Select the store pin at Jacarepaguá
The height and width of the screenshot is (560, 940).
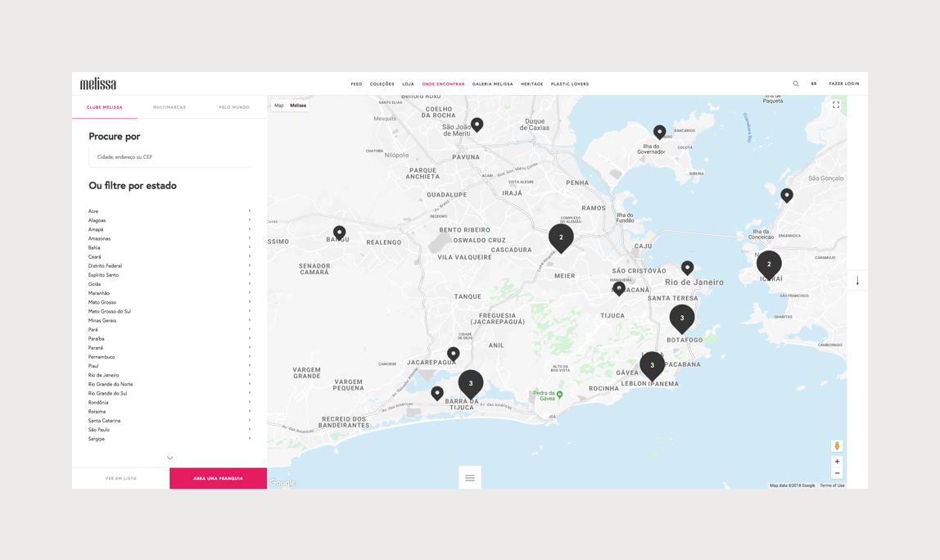click(454, 355)
